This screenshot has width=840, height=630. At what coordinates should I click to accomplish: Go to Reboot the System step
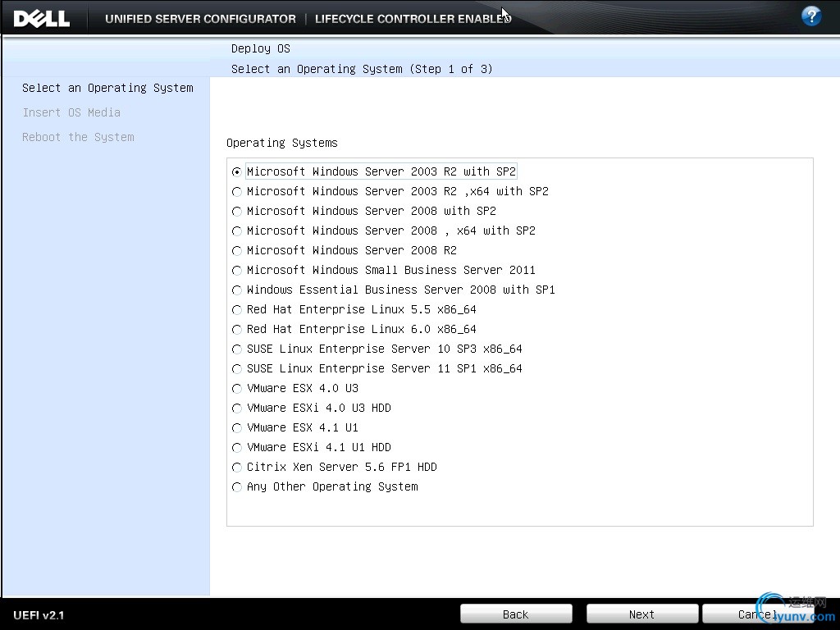[x=78, y=137]
